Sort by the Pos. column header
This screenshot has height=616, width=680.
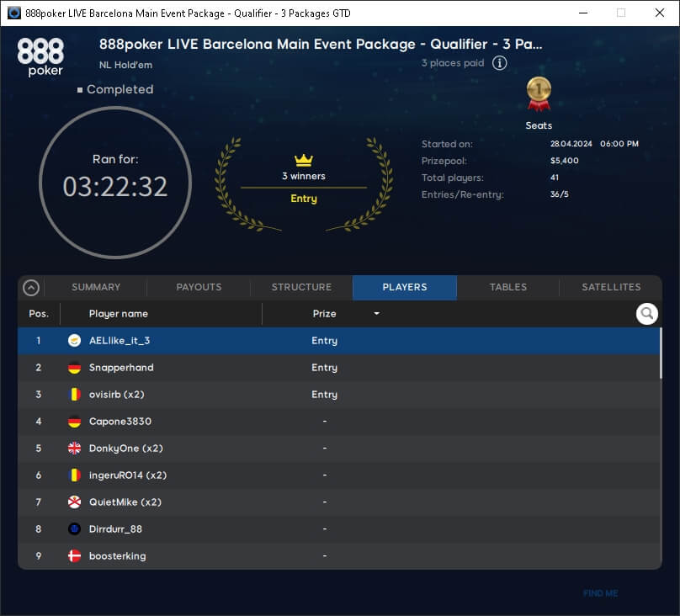tap(39, 313)
